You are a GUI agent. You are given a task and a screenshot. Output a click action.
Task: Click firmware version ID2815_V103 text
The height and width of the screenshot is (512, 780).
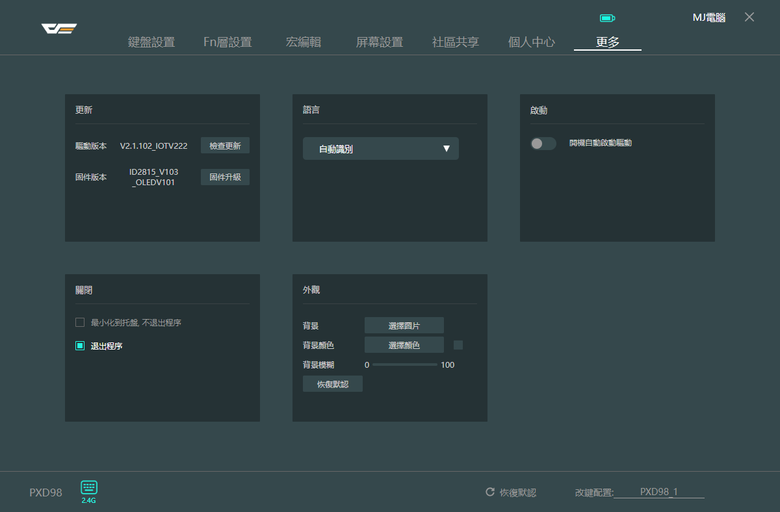coord(154,177)
